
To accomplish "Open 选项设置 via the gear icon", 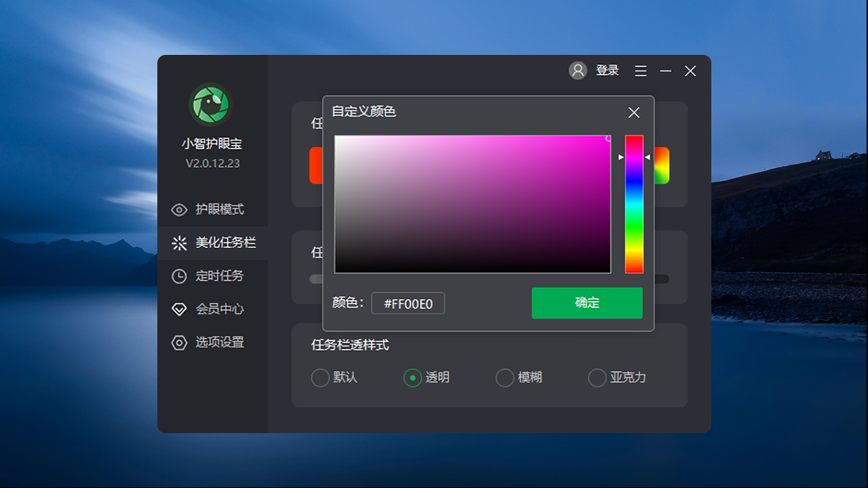I will tap(179, 342).
